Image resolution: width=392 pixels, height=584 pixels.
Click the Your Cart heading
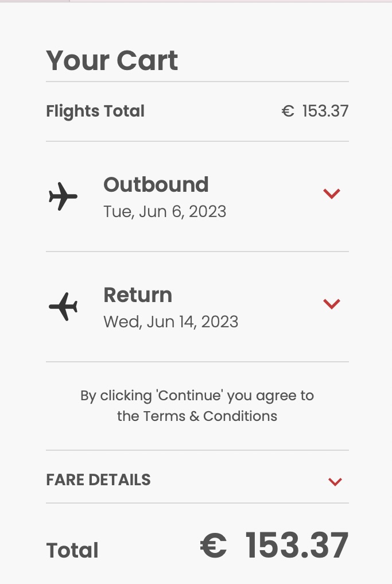coord(112,60)
